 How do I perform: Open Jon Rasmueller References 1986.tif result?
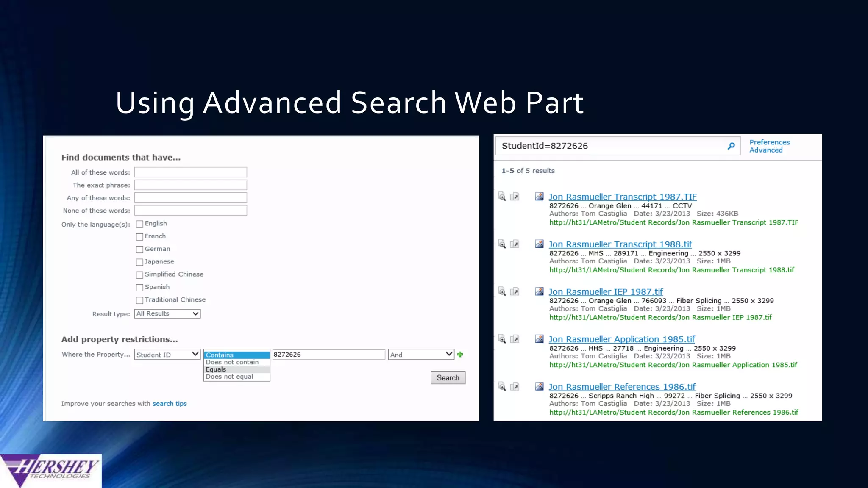[x=622, y=387]
